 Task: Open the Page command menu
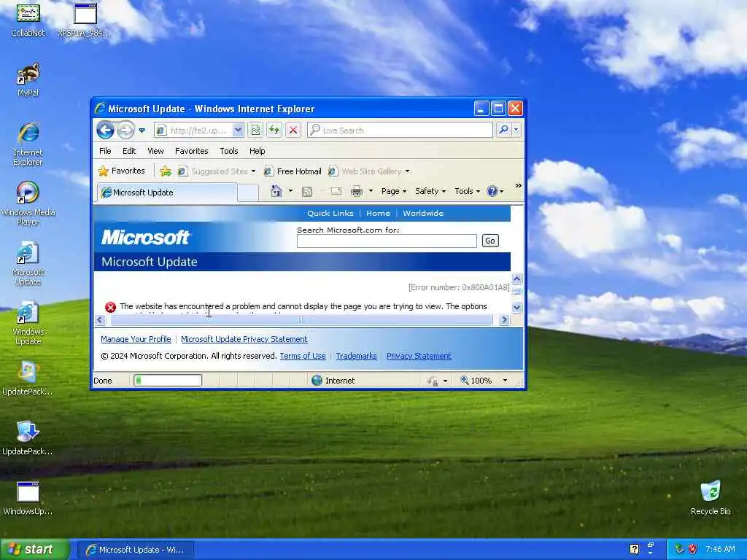tap(393, 191)
